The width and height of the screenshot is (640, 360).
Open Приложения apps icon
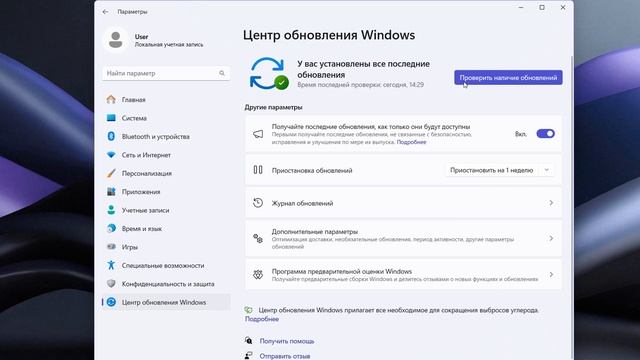[111, 191]
